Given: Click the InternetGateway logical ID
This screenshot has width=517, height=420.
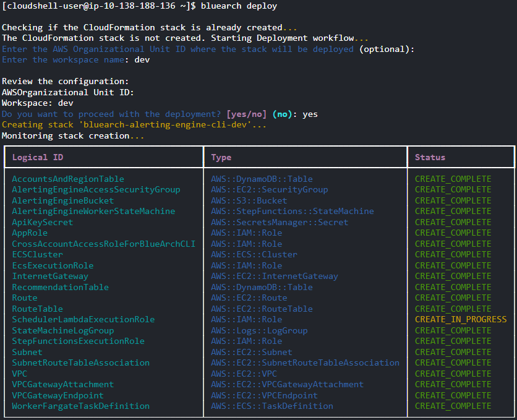Looking at the screenshot, I should click(49, 276).
